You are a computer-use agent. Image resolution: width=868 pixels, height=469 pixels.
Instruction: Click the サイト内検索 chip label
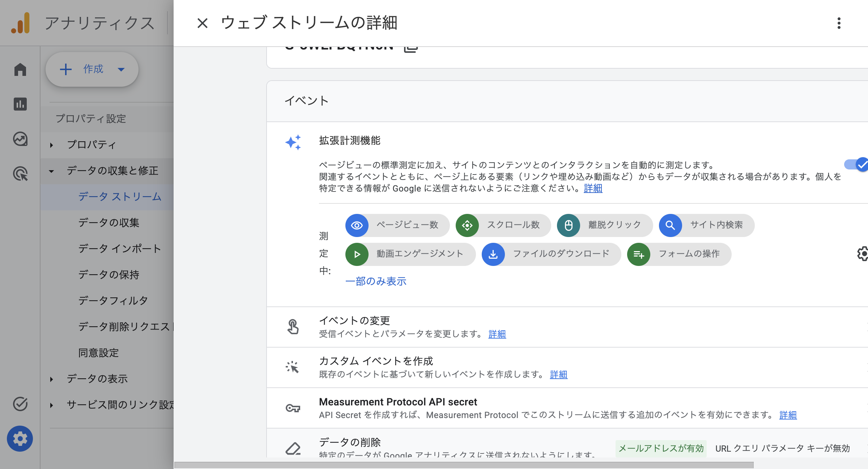716,225
